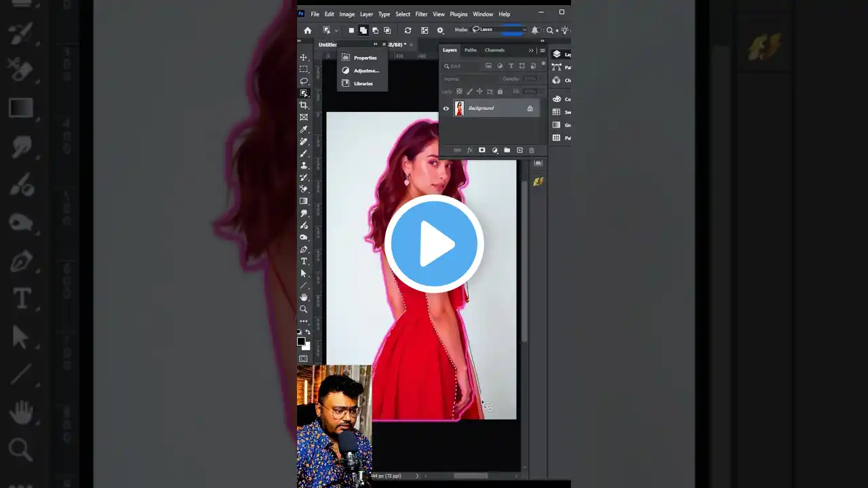The height and width of the screenshot is (488, 868).
Task: Select the Eraser tool
Action: tap(304, 189)
